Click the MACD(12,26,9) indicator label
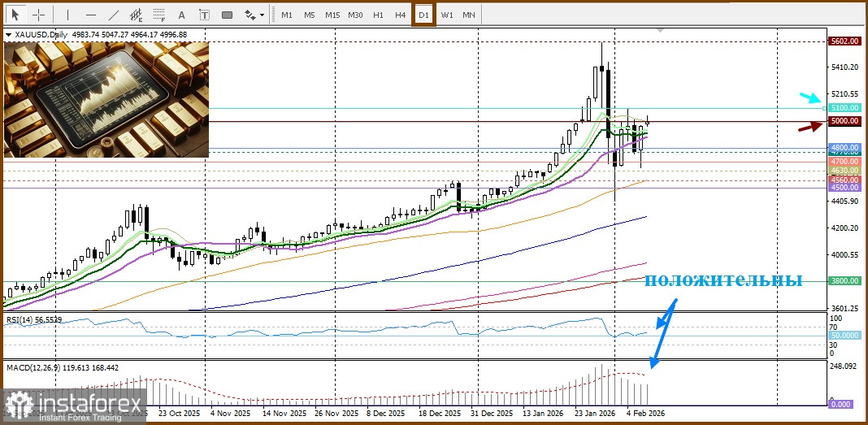 click(x=62, y=367)
